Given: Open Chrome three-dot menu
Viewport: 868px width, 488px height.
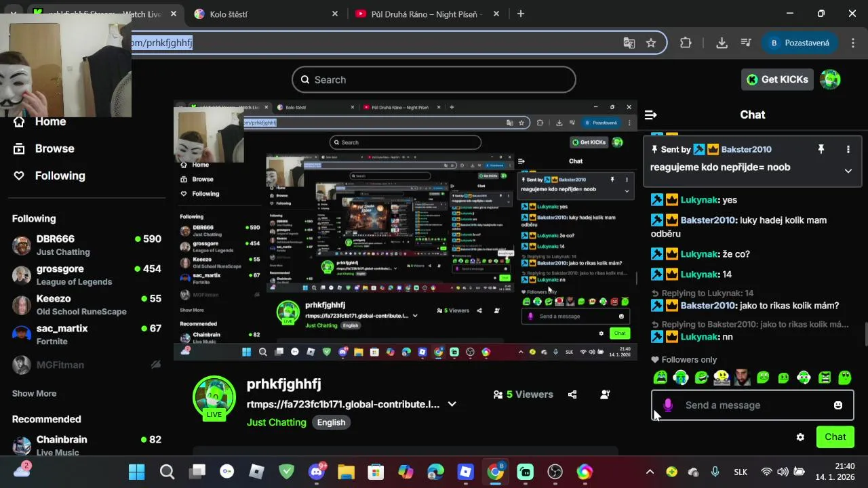Looking at the screenshot, I should (x=853, y=43).
